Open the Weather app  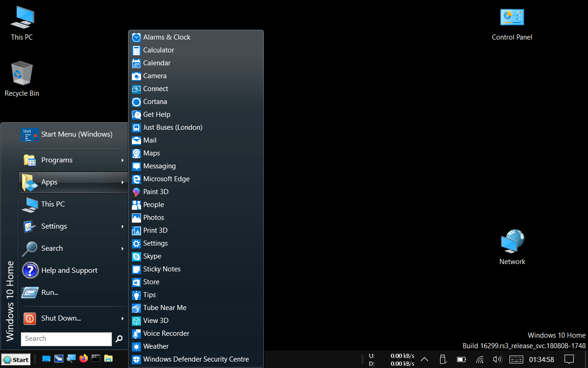click(196, 346)
